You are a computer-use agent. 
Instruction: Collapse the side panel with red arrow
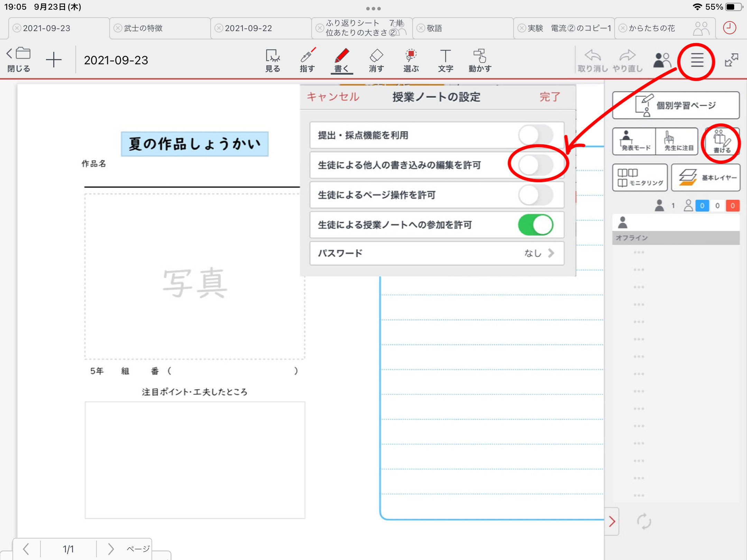(612, 521)
